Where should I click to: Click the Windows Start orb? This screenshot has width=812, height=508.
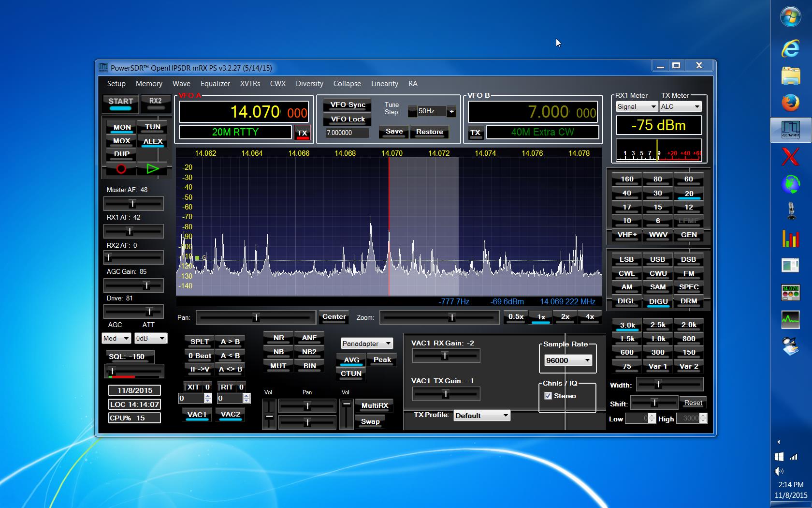point(791,17)
